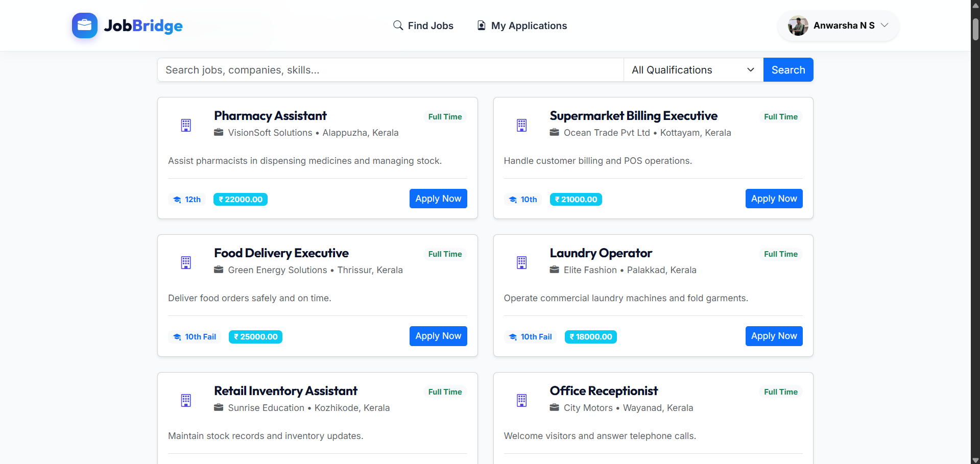Click the Full Time badge on Pharmacy Assistant
The width and height of the screenshot is (980, 464).
[445, 117]
